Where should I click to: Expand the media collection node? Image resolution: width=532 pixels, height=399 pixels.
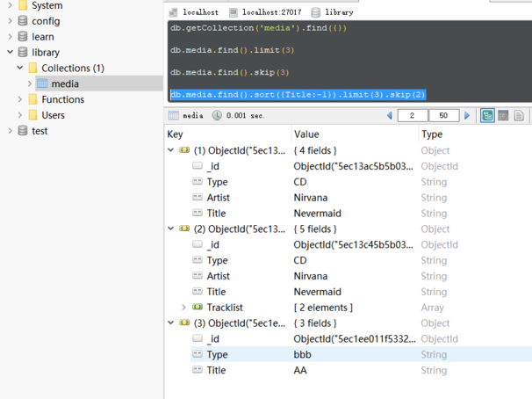pos(30,83)
